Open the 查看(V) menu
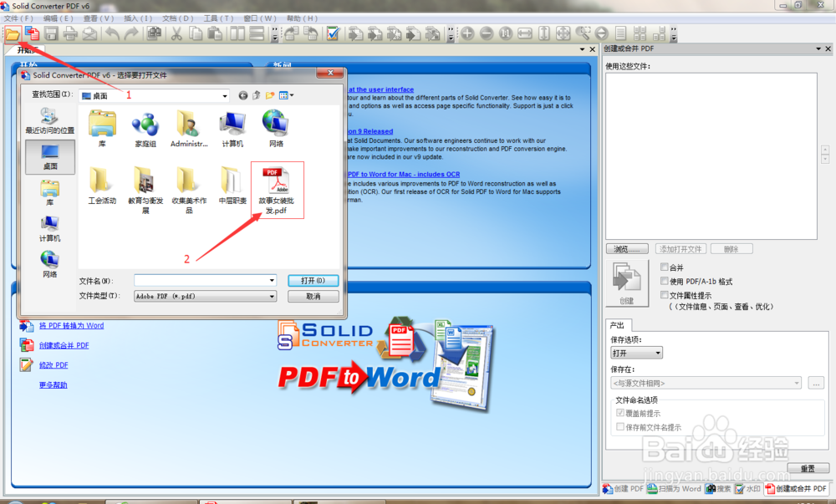This screenshot has width=836, height=504. pos(99,18)
